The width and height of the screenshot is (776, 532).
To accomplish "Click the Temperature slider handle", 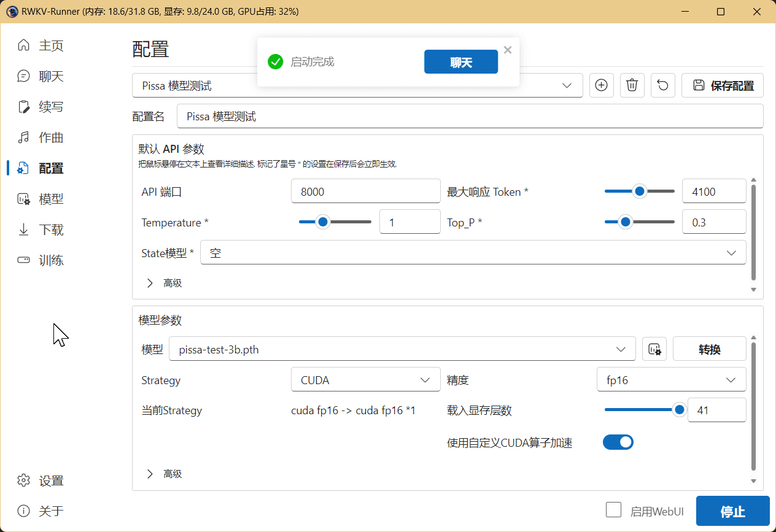I will pos(322,222).
